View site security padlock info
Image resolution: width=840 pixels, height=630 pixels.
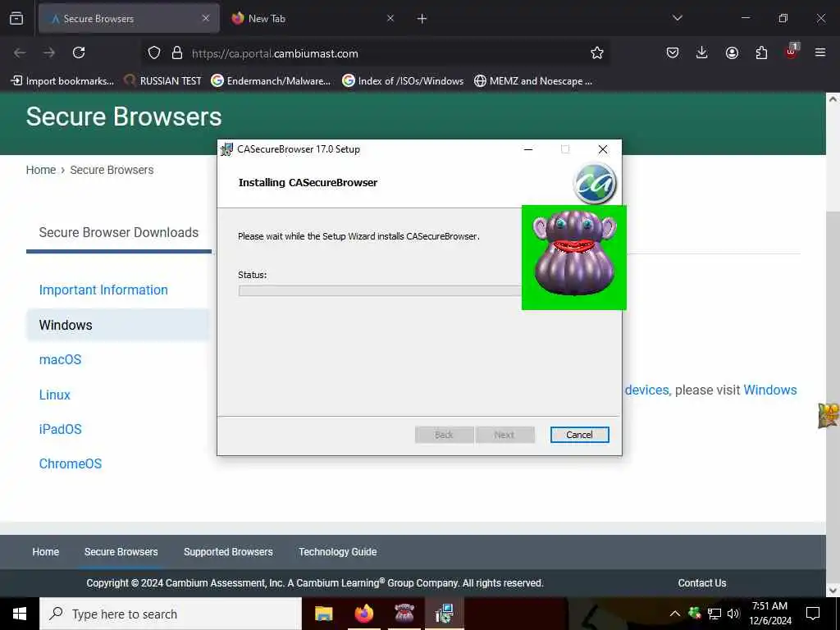(x=177, y=52)
